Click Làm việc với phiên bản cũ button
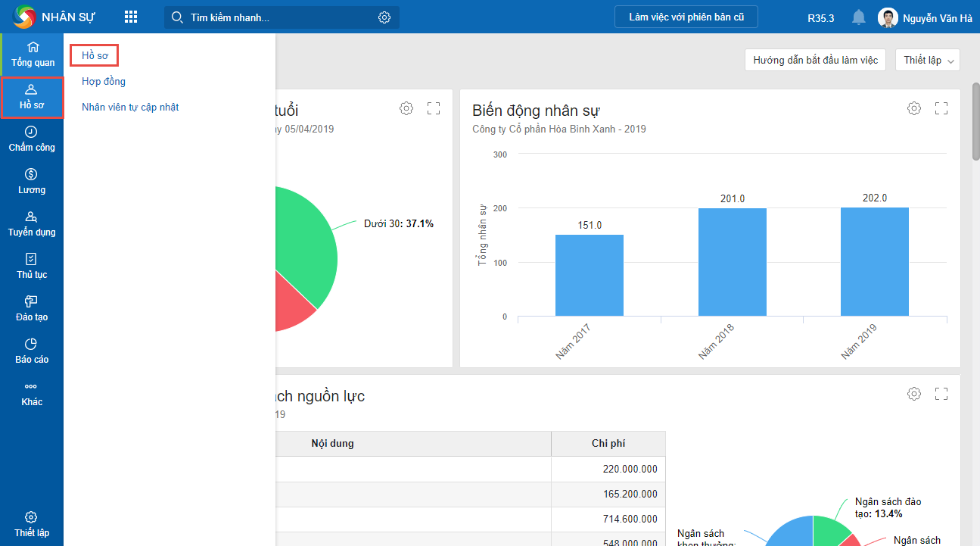The image size is (980, 546). click(686, 17)
